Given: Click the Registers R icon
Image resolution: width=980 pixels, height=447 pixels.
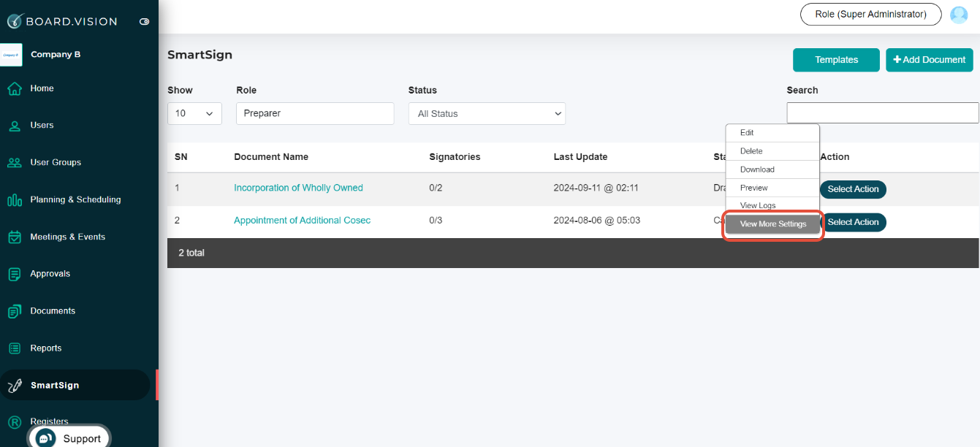Looking at the screenshot, I should [x=14, y=422].
